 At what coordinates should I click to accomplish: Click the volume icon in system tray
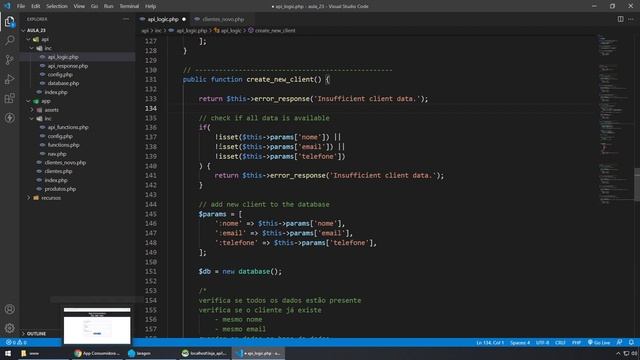coord(635,353)
